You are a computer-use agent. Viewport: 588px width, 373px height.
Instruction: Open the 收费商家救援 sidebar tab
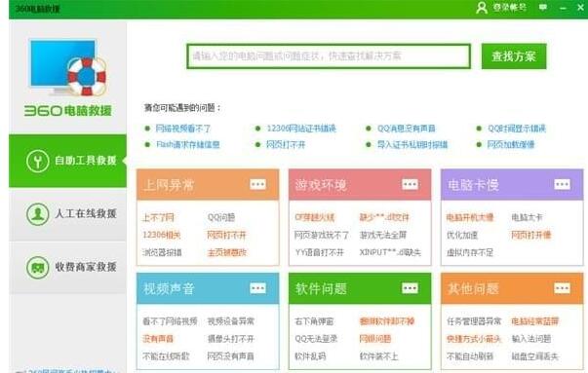(x=68, y=267)
